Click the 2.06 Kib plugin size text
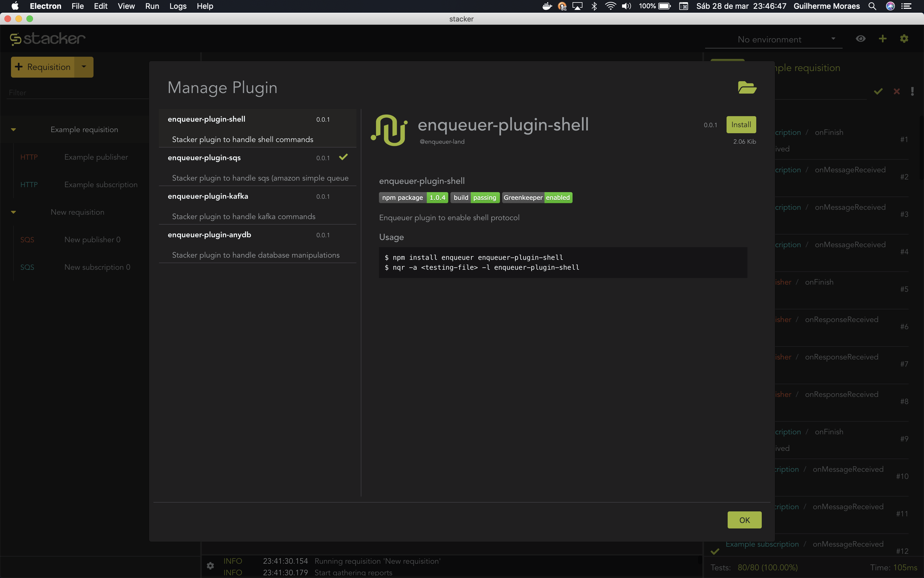924x578 pixels. point(744,141)
